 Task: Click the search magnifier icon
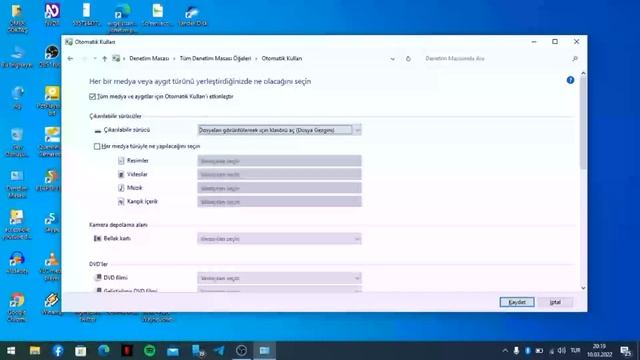[x=575, y=59]
